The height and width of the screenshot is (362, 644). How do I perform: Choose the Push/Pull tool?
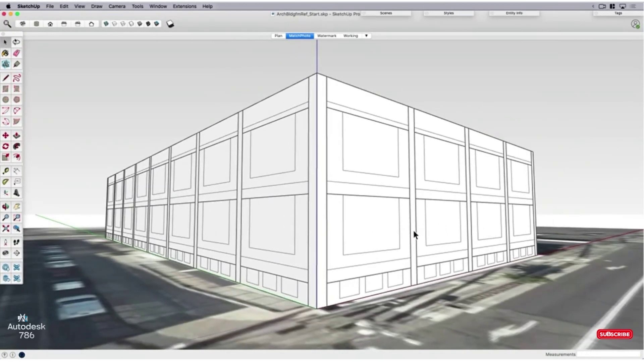(16, 136)
